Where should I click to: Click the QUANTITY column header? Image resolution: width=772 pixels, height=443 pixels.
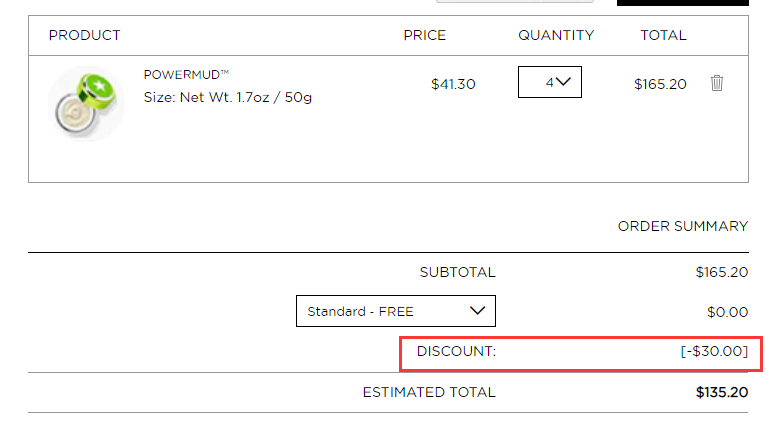click(556, 35)
